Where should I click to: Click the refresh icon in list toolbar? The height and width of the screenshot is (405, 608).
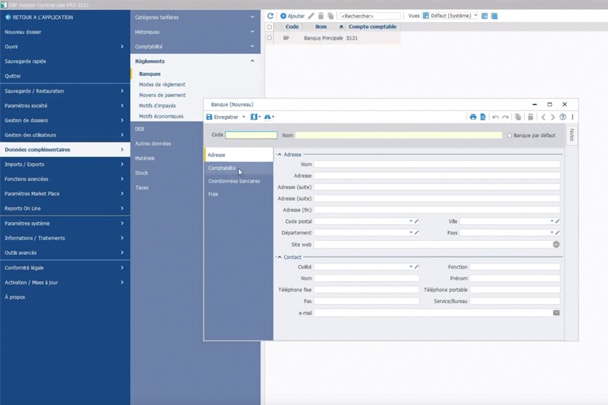tap(270, 16)
